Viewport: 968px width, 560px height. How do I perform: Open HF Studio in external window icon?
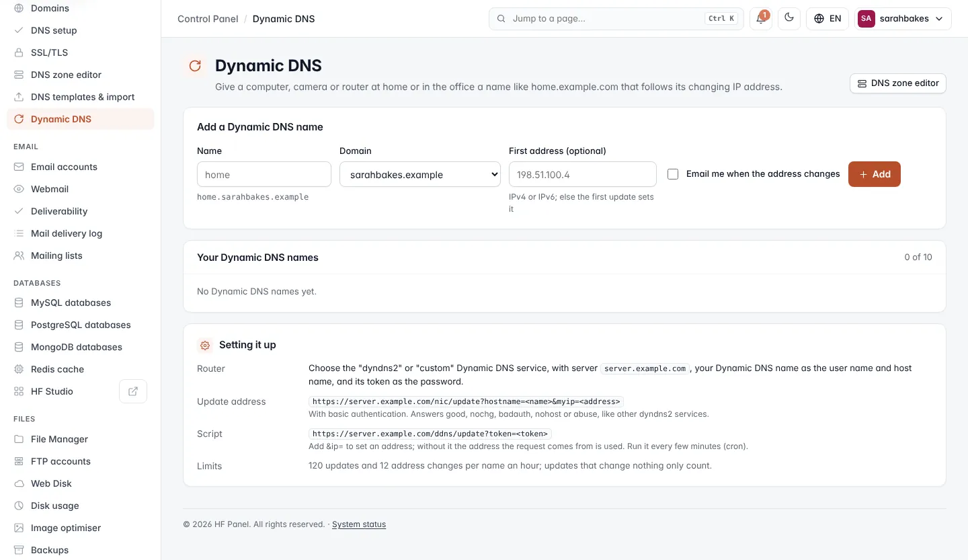click(x=133, y=391)
